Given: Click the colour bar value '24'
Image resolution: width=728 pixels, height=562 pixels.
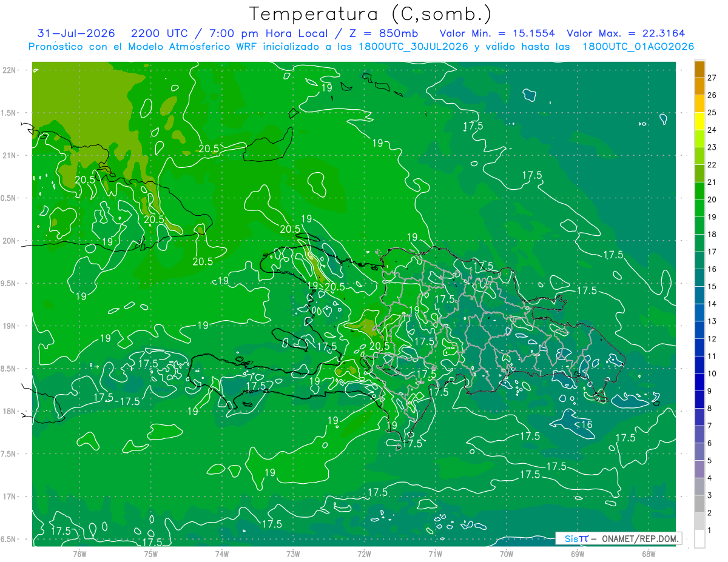Looking at the screenshot, I should pos(712,130).
